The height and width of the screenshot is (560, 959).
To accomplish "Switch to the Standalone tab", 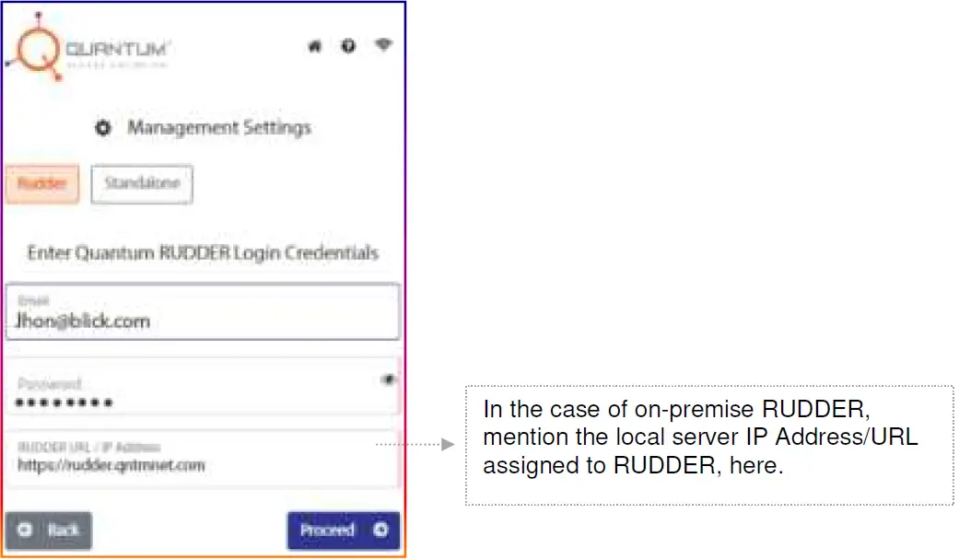I will pos(142,183).
